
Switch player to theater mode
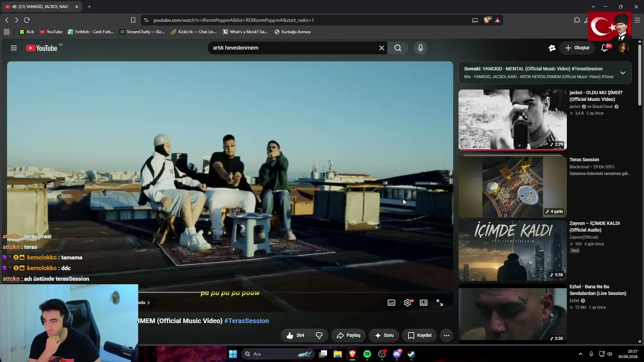click(x=424, y=303)
